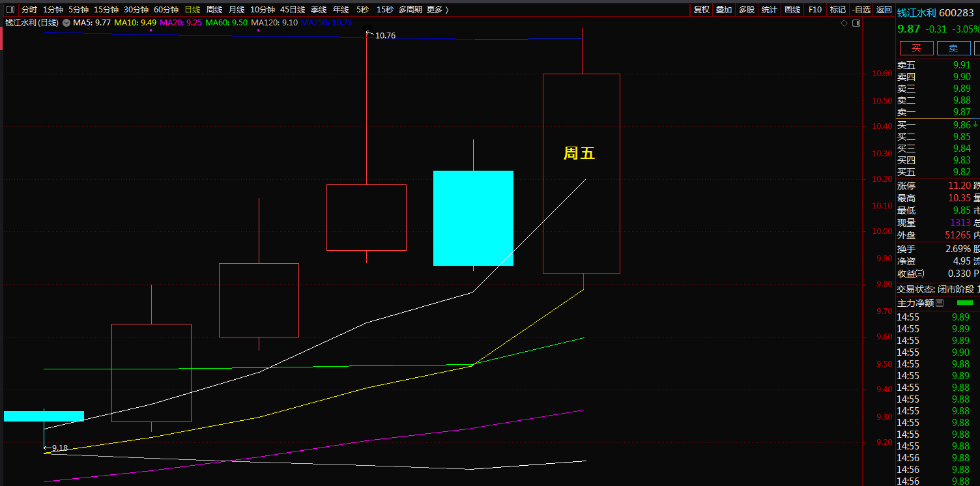Switch to 周线 weekly chart
Viewport: 980px width, 486px height.
214,10
